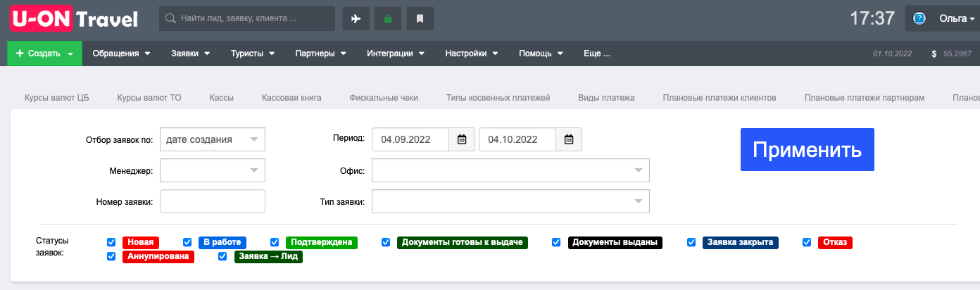
Task: Click the Номер заявки input field
Action: tap(213, 201)
